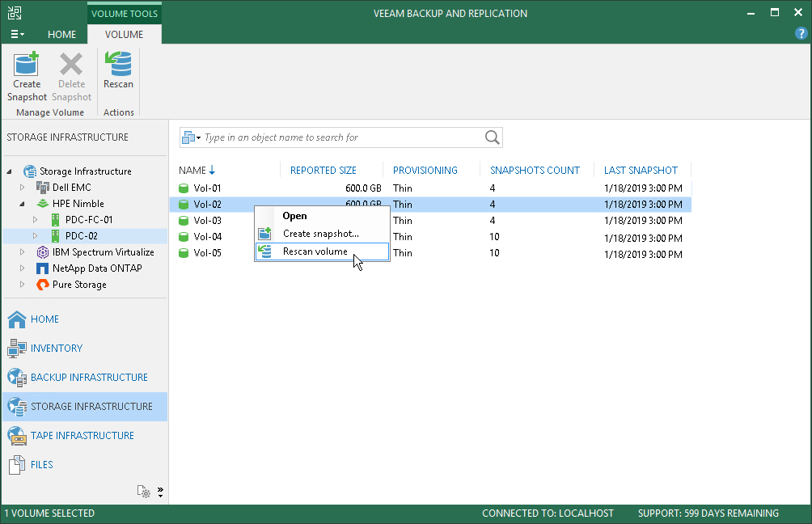Viewport: 812px width, 524px height.
Task: Click SUPPORT: 599 DAYS REMAINING status text
Action: [x=708, y=513]
